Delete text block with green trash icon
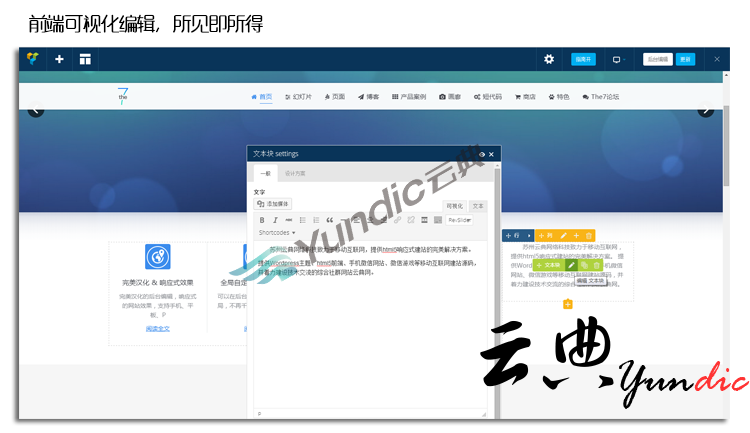 [596, 265]
